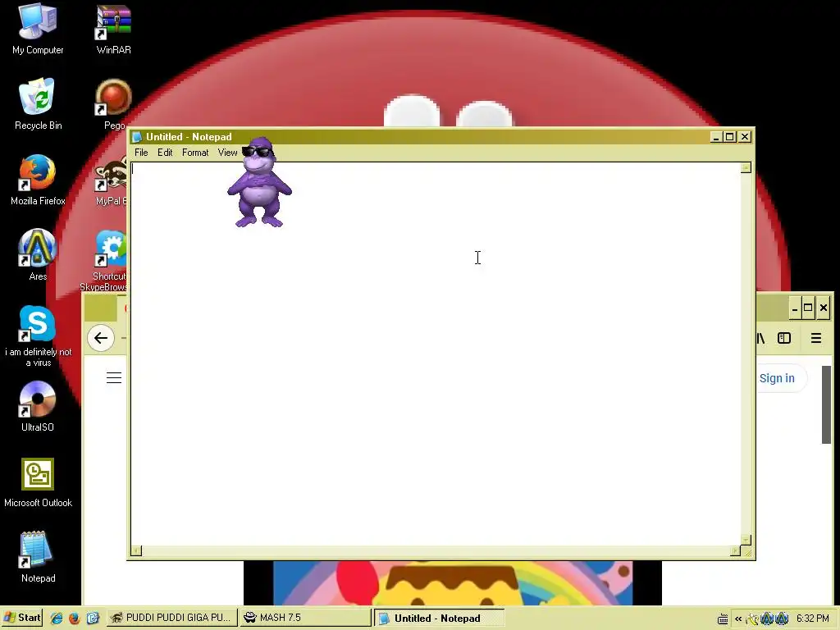Screen dimensions: 840x630
Task: Launch Firefox from quick launch bar
Action: 75,619
